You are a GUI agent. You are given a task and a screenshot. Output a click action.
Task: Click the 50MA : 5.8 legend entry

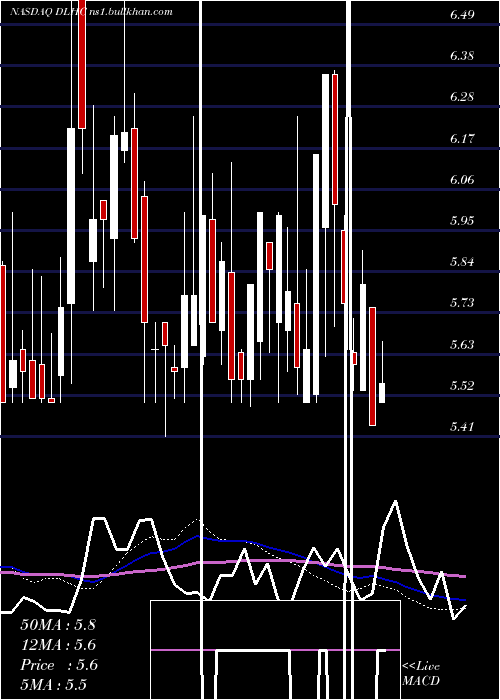[x=58, y=625]
